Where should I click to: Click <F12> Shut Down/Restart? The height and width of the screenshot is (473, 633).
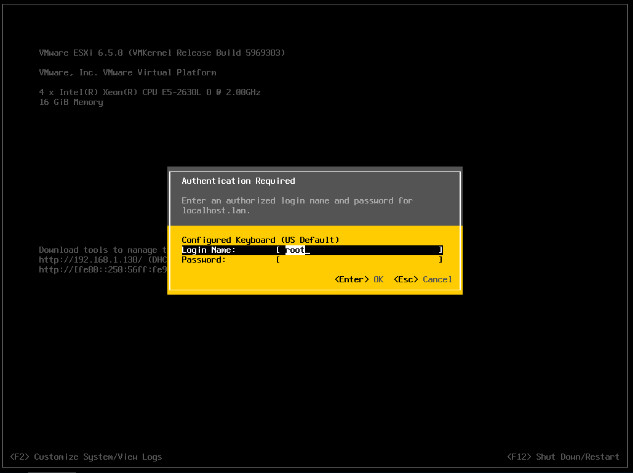563,457
